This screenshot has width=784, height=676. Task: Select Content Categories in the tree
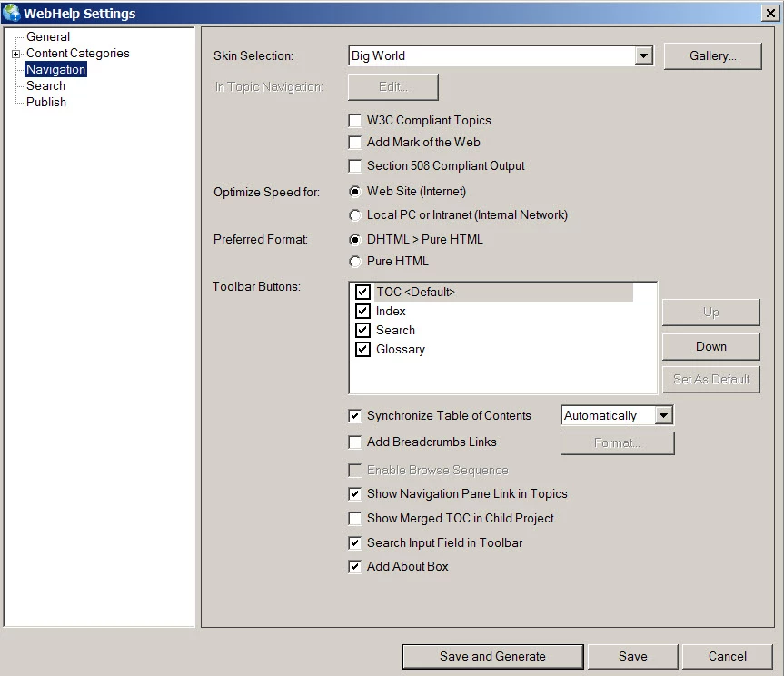coord(77,53)
